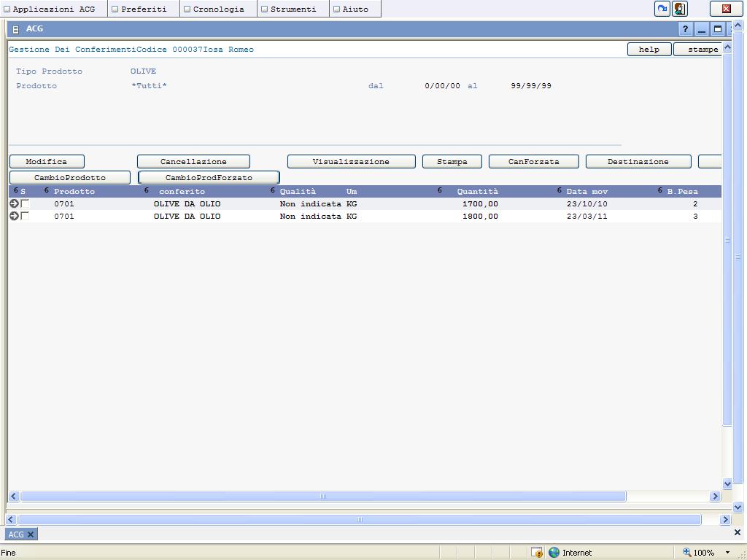Click the horizontal scrollbar thumb directly under the list
747x560 pixels.
point(323,496)
